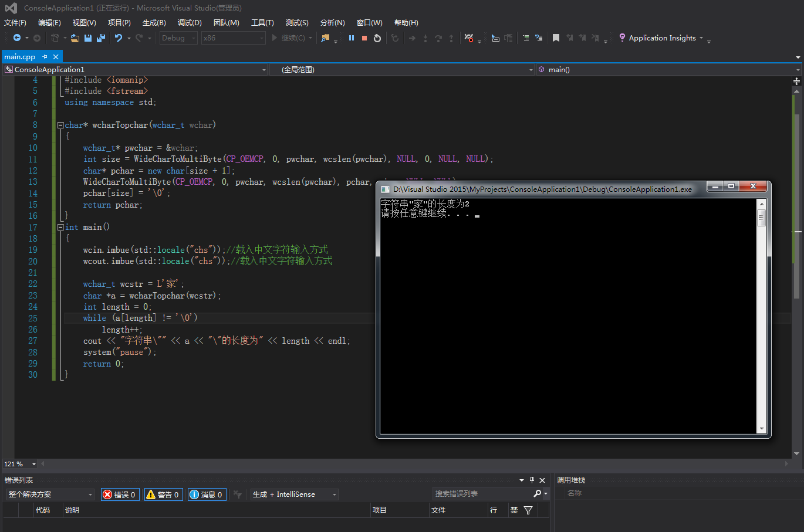Click the 调用堆栈 panel title
Screen dimensions: 804x532
tap(571, 480)
